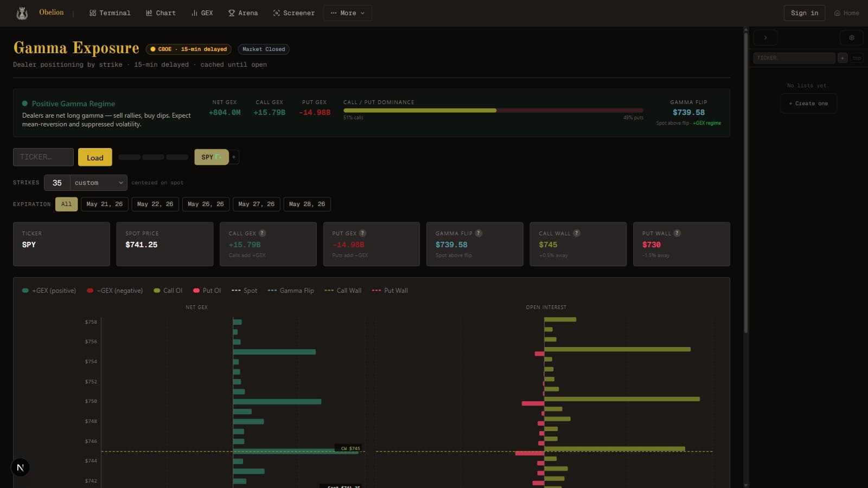Click the strikes count field showing 35
Viewport: 868px width, 488px height.
(57, 183)
